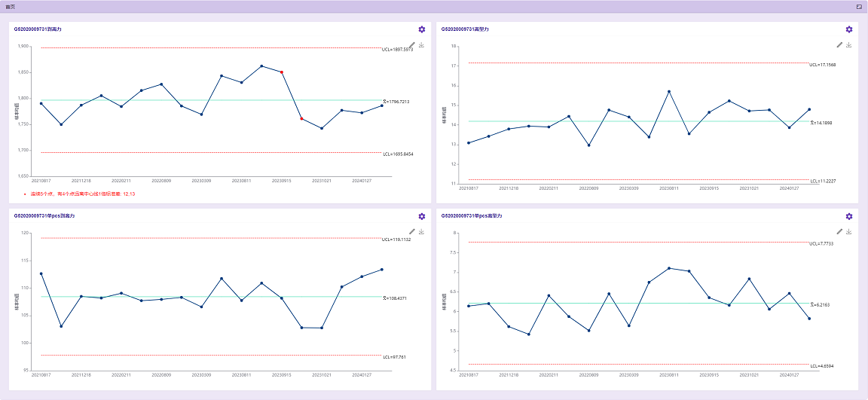Click the first data point in bottom-left chart
The image size is (868, 400).
coord(41,273)
